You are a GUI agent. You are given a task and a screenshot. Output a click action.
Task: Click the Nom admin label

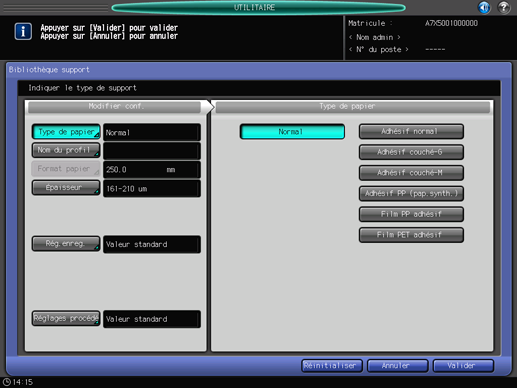375,37
